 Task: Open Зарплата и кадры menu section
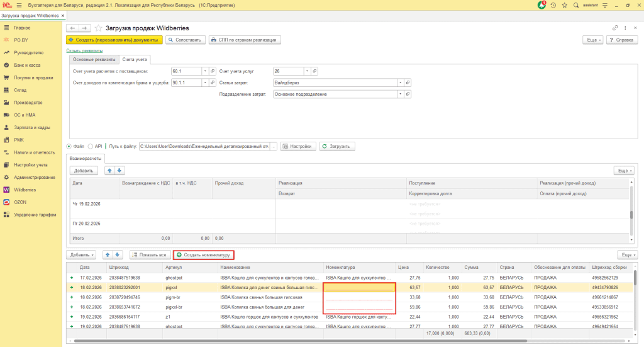(x=31, y=127)
